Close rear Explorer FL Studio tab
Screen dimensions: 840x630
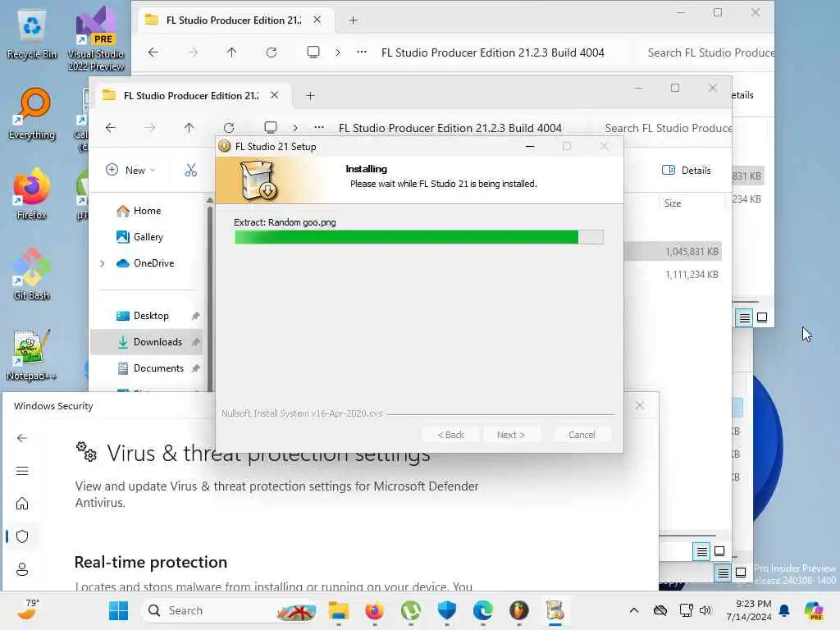pos(317,20)
